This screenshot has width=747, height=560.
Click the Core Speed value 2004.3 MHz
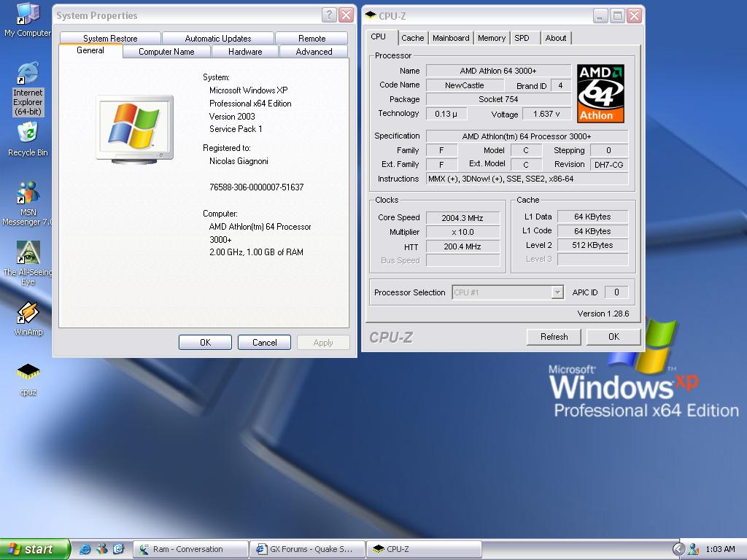click(462, 218)
